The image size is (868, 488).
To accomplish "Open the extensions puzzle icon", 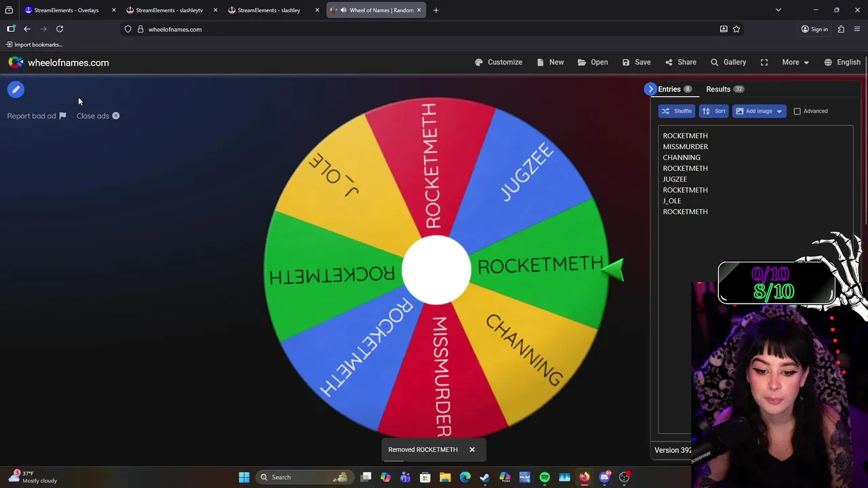I will tap(841, 29).
